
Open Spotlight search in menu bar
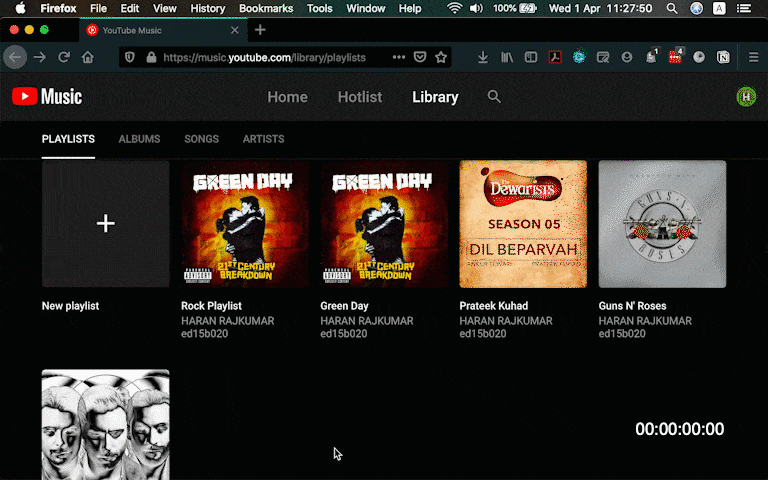pyautogui.click(x=672, y=8)
